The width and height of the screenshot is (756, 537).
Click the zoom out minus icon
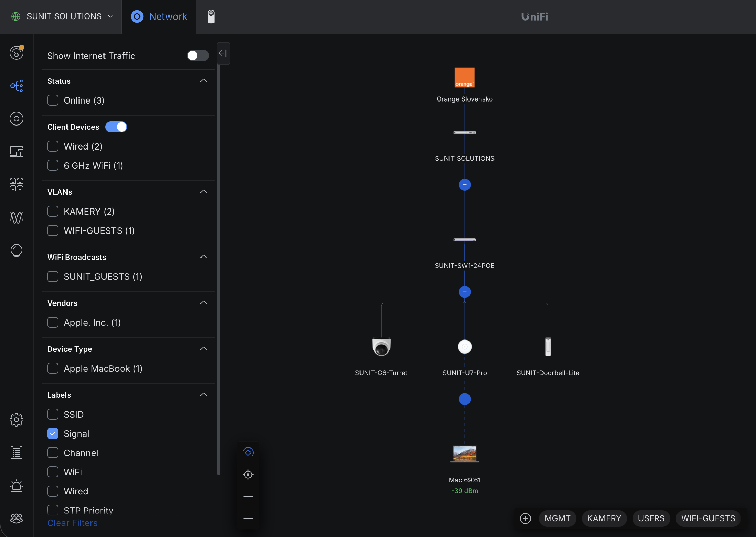[248, 518]
